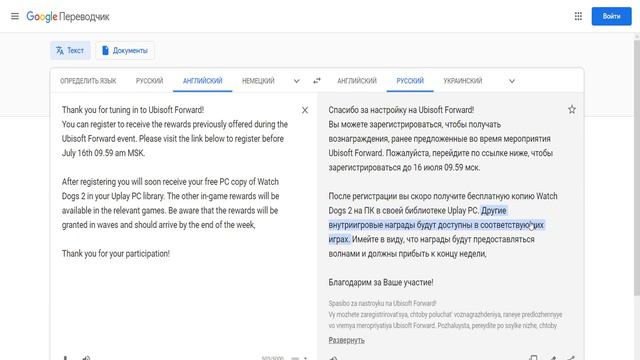
Task: Choose Украинский as target language
Action: point(462,81)
